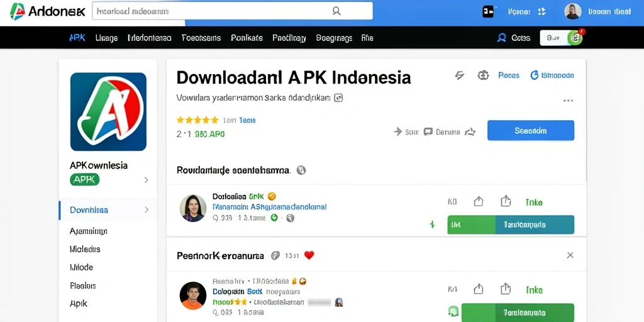Screen dimensions: 644x322
Task: Click the small box icon after subtitle
Action: click(338, 97)
